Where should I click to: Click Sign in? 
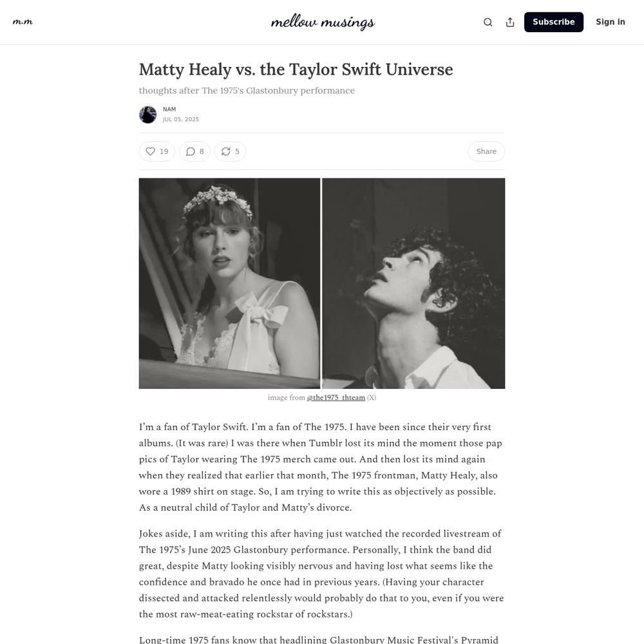click(611, 22)
